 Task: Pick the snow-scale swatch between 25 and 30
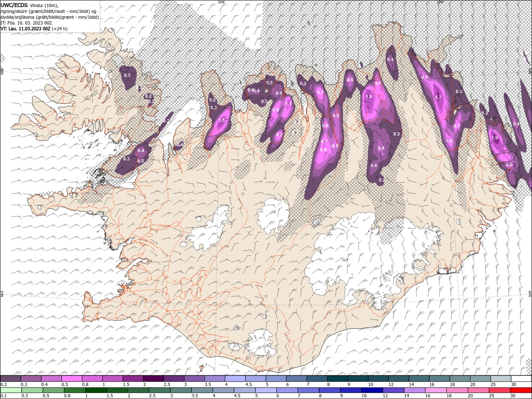point(501,379)
